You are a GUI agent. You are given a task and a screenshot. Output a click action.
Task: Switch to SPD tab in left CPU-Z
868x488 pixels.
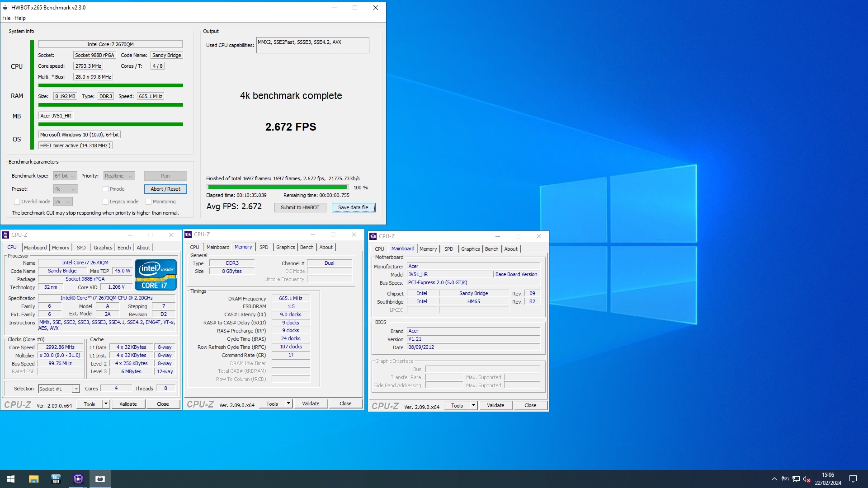coord(81,248)
